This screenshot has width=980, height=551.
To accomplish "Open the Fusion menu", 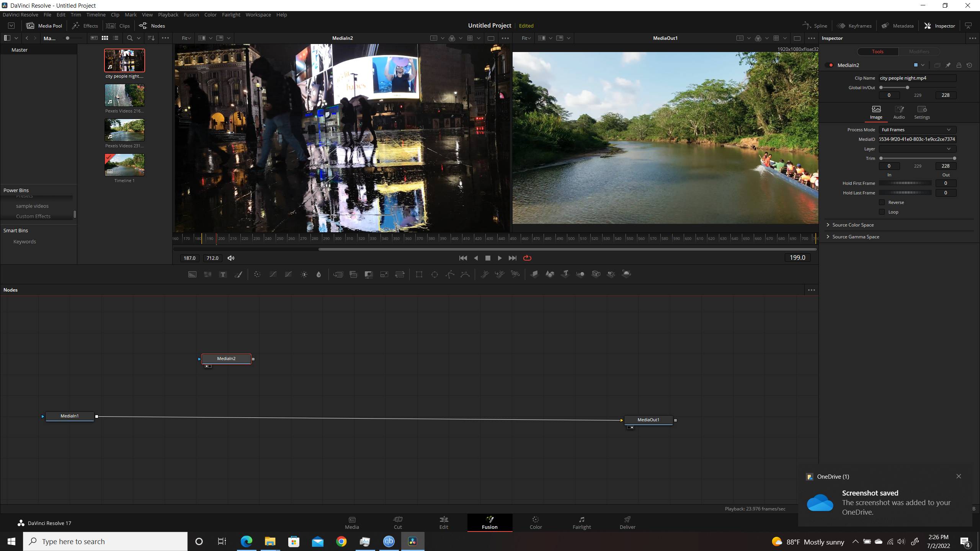I will click(x=191, y=15).
